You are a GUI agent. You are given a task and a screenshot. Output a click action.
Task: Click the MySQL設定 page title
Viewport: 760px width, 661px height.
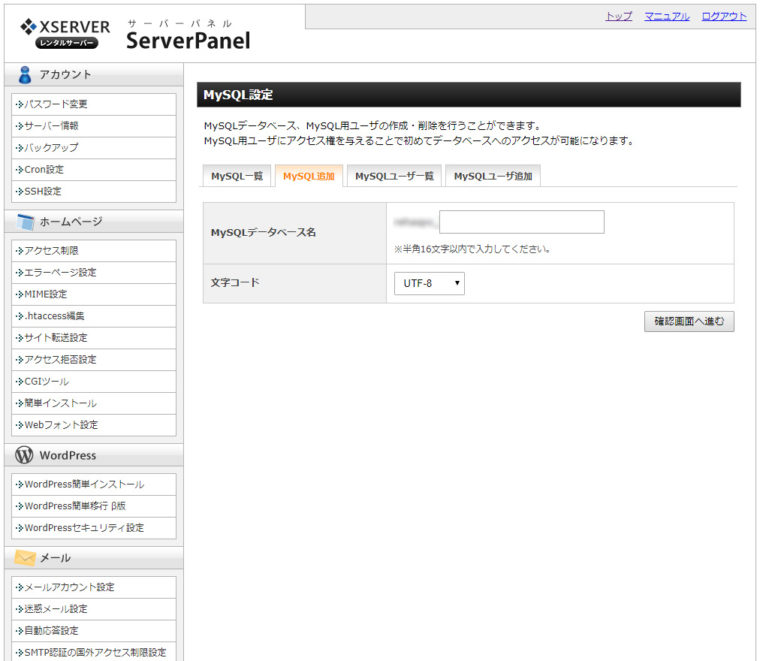[238, 94]
